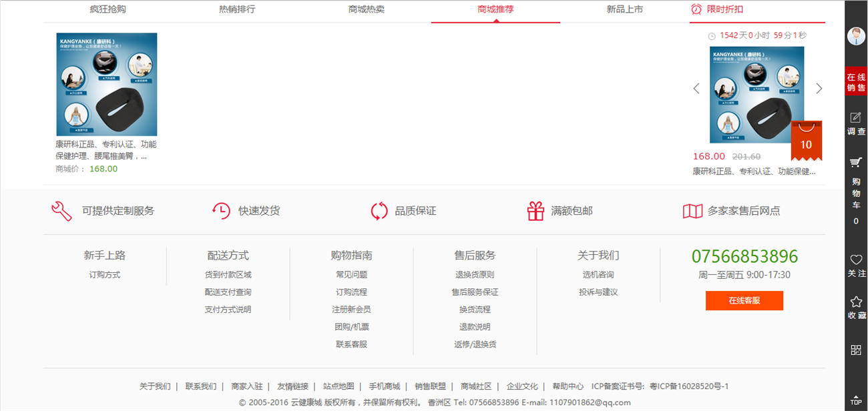Click the user avatar icon in sidebar
Viewport: 868px width, 411px height.
(x=856, y=36)
